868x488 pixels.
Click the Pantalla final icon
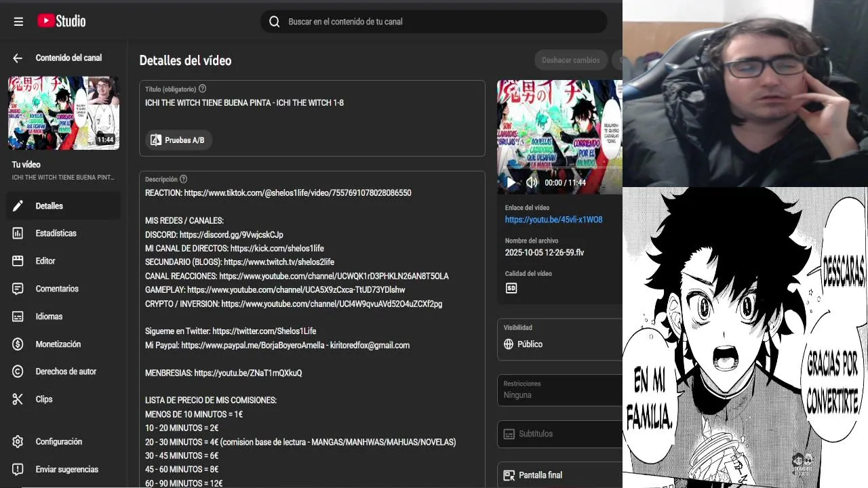[x=509, y=475]
